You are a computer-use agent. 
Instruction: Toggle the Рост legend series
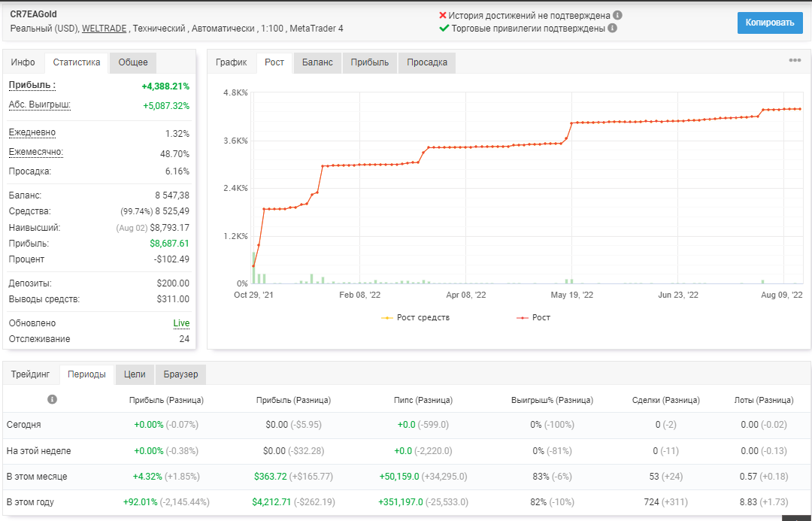pos(533,317)
